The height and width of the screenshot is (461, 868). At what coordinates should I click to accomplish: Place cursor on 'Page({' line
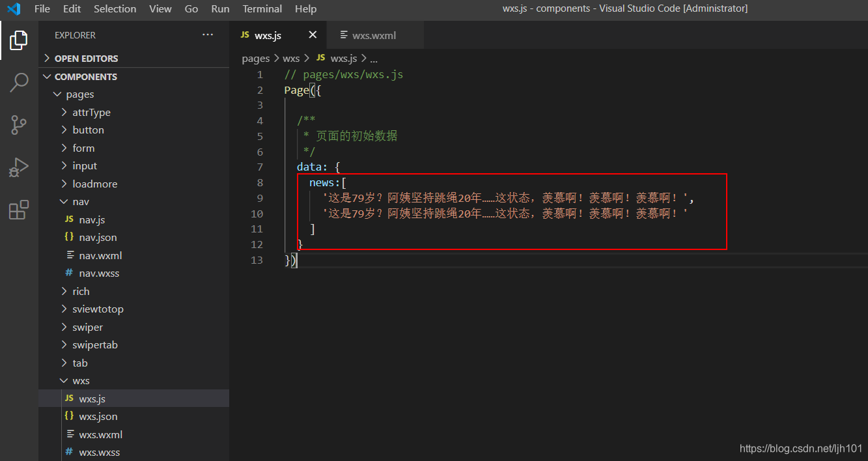(303, 90)
